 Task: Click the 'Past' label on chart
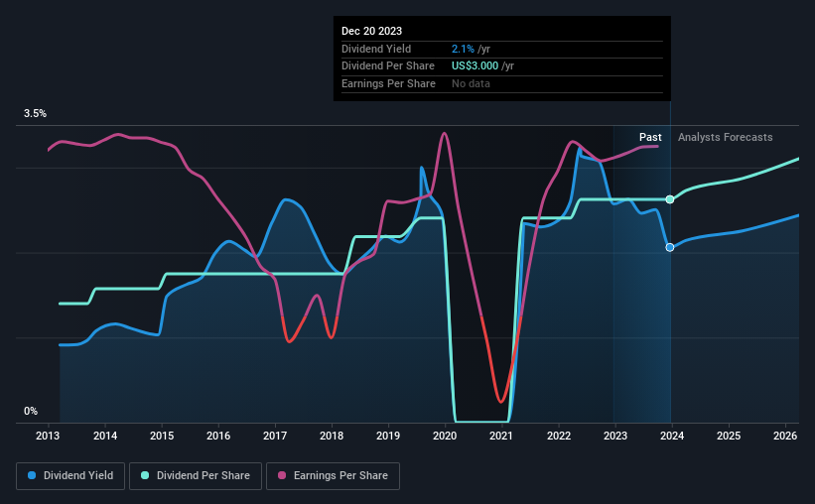(650, 137)
